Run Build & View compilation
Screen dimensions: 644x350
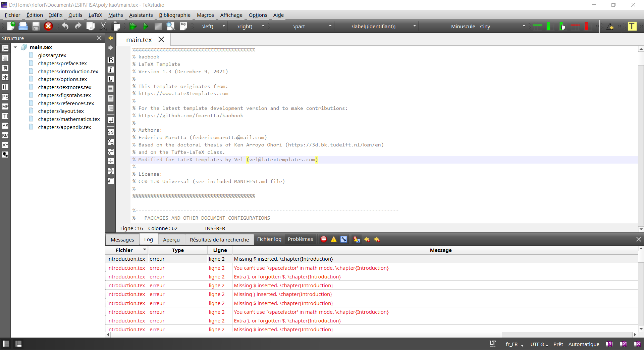click(132, 26)
